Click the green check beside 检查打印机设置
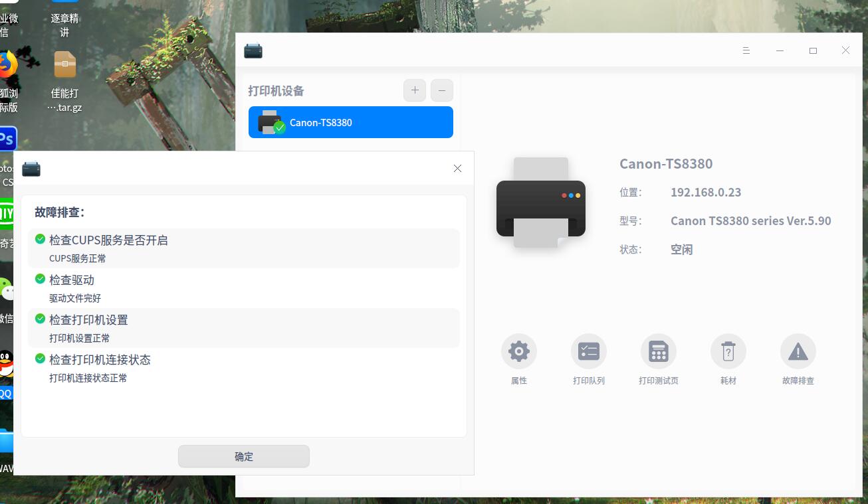868x504 pixels. 40,319
